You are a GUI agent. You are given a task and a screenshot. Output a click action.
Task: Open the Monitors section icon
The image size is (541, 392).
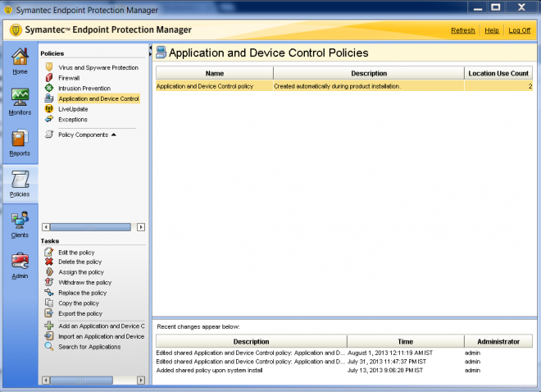point(20,97)
